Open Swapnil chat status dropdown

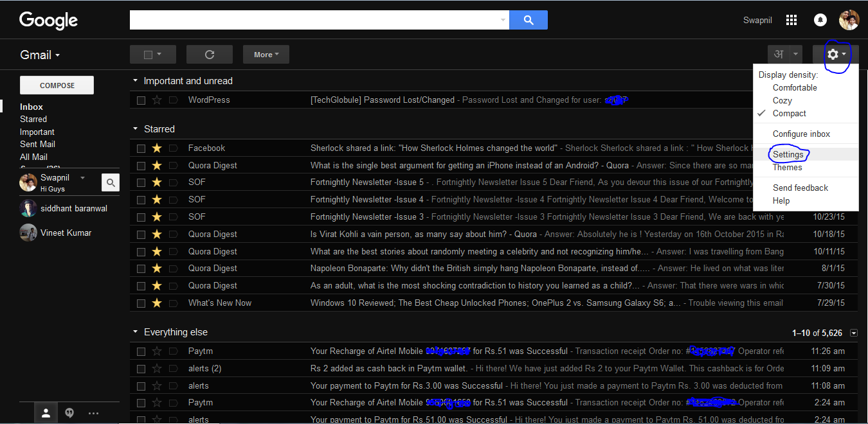(82, 178)
